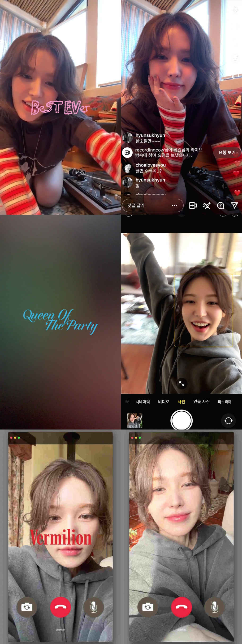Select the 인물 사진 camera mode
The image size is (242, 644).
(201, 401)
